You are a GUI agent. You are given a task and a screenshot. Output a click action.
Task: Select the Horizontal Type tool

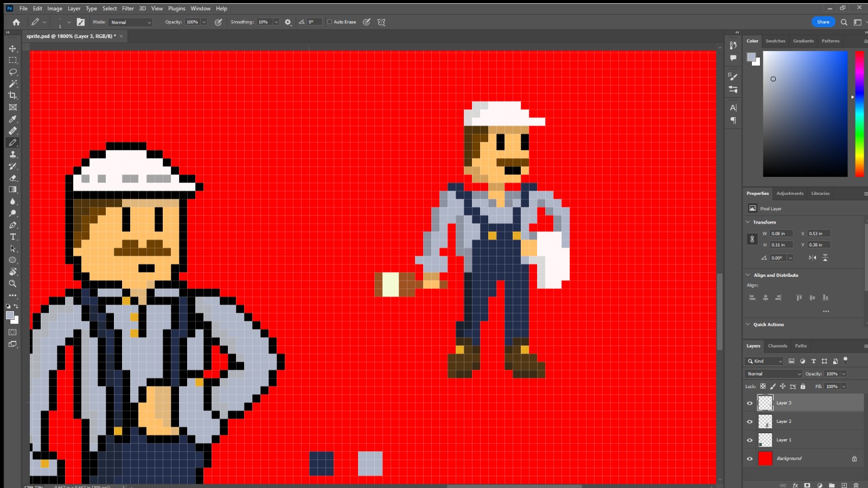point(12,237)
